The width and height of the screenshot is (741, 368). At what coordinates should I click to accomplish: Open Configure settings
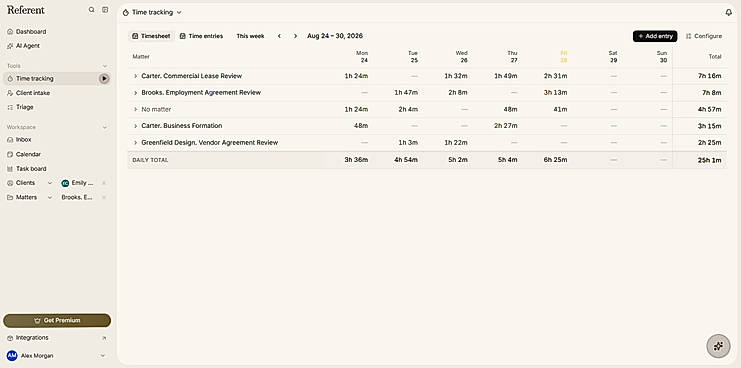pyautogui.click(x=704, y=36)
